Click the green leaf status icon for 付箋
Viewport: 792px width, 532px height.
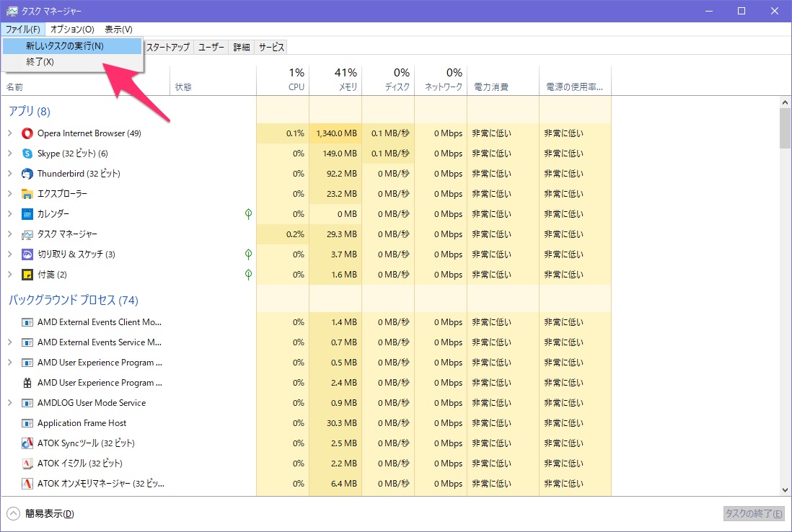coord(248,275)
